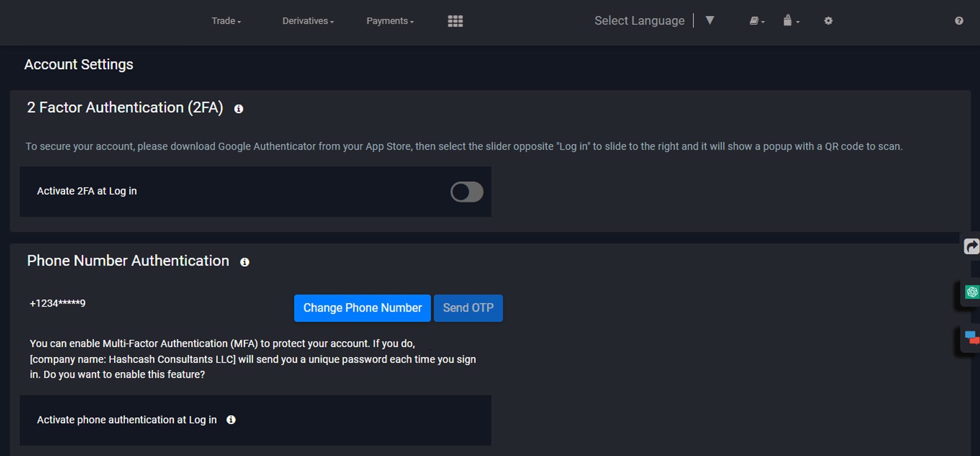Expand the Trade menu
980x456 pixels.
226,21
